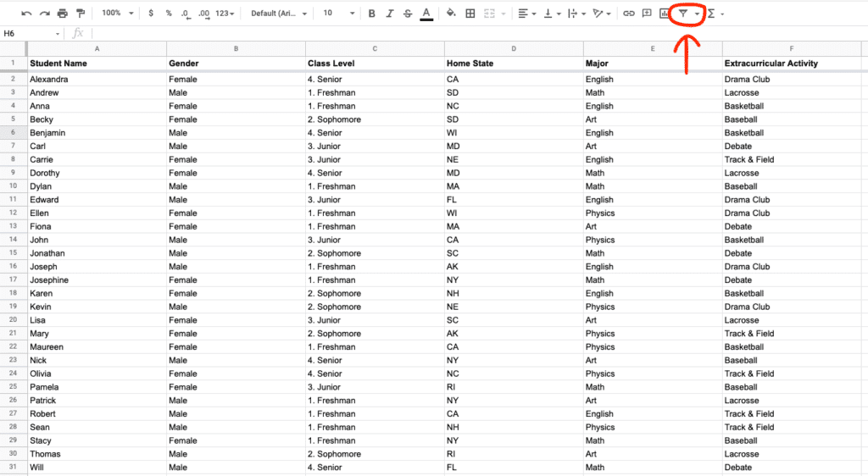868x476 pixels.
Task: Select column E header
Action: point(653,48)
